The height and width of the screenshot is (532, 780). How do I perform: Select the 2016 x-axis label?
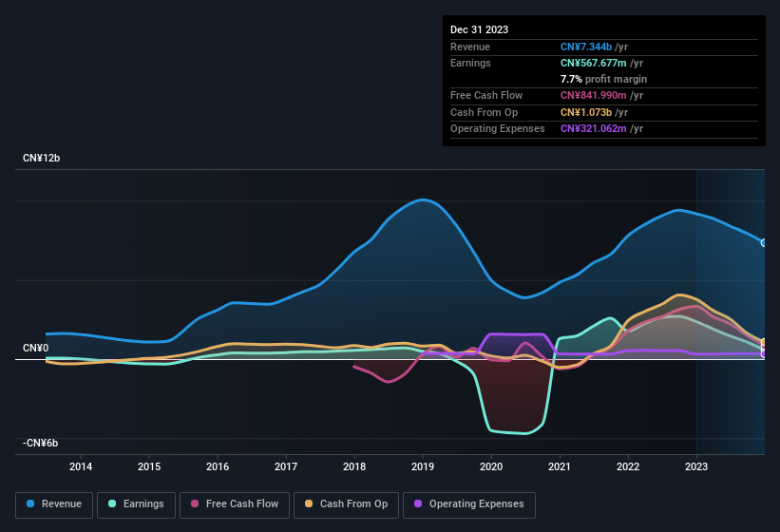pyautogui.click(x=218, y=466)
